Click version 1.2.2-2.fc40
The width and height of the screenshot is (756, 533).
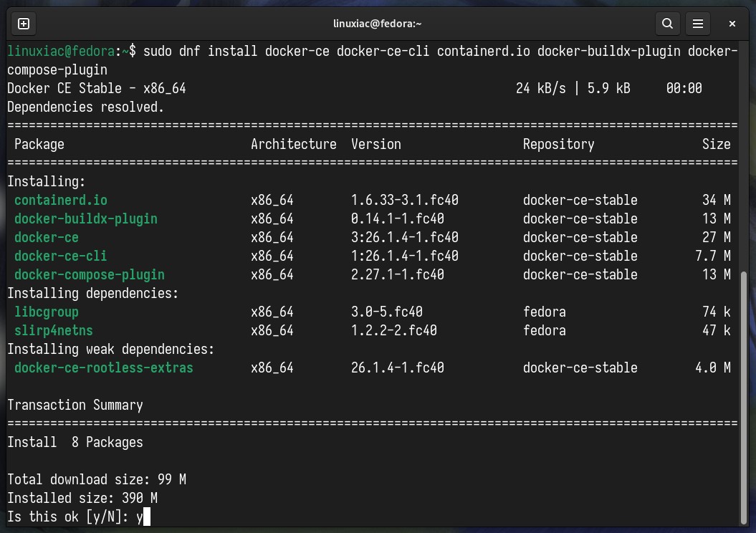pos(394,330)
